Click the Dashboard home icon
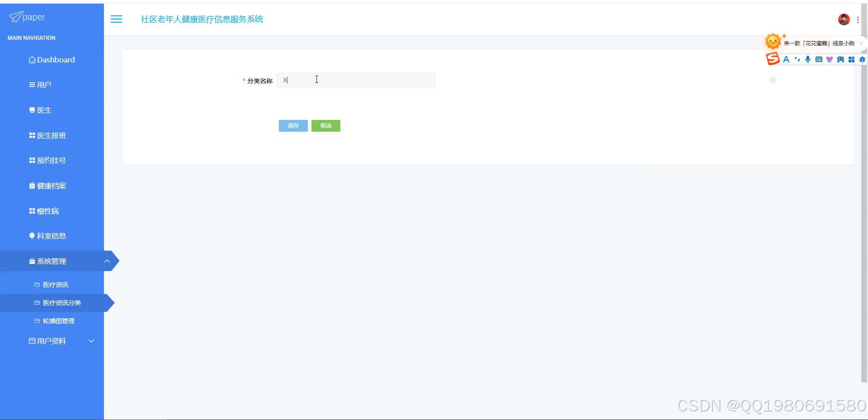The width and height of the screenshot is (868, 420). click(x=32, y=60)
